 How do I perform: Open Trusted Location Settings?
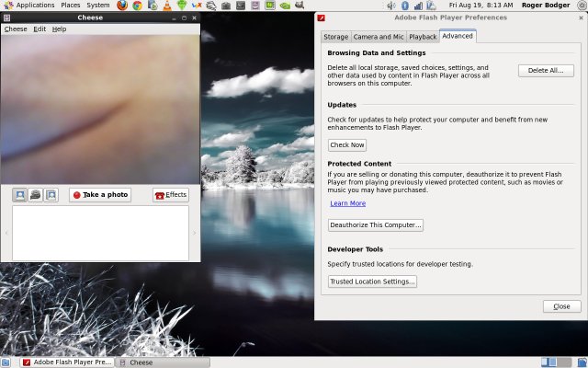(372, 282)
